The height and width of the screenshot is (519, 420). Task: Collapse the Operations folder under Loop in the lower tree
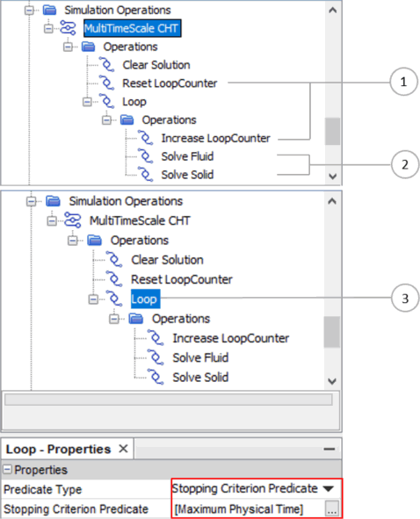point(114,319)
